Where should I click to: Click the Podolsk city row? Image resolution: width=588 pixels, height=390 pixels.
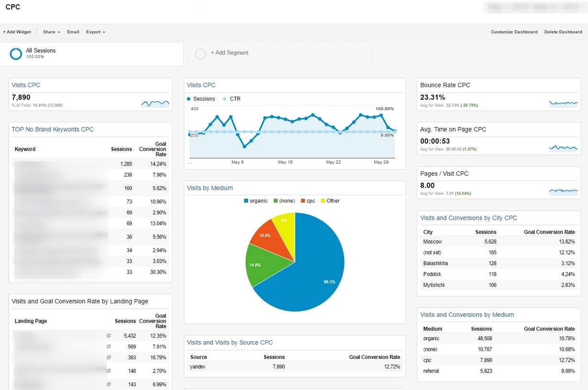[499, 274]
